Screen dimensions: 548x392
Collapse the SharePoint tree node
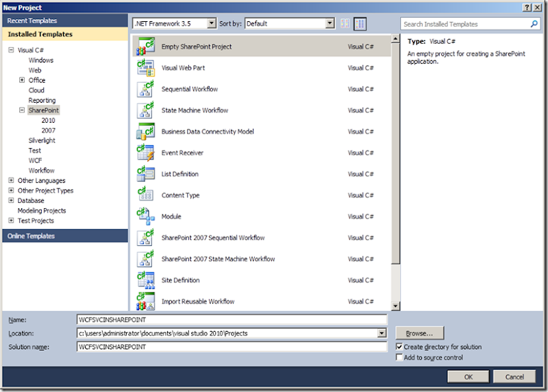point(22,110)
